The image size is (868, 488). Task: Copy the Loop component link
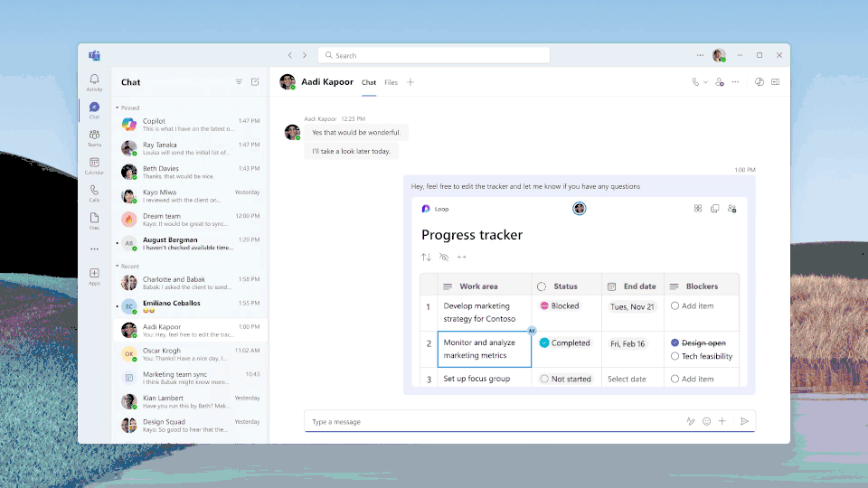(x=714, y=209)
